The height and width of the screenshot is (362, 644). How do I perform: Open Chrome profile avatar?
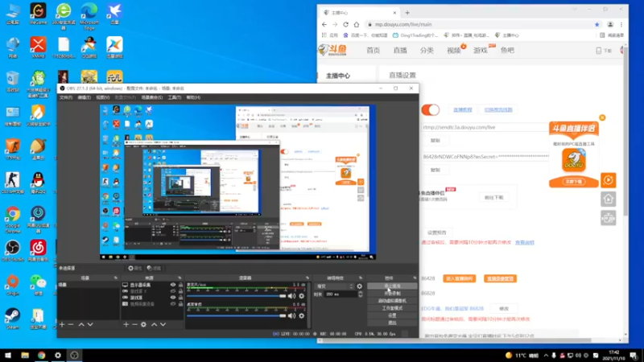point(610,25)
